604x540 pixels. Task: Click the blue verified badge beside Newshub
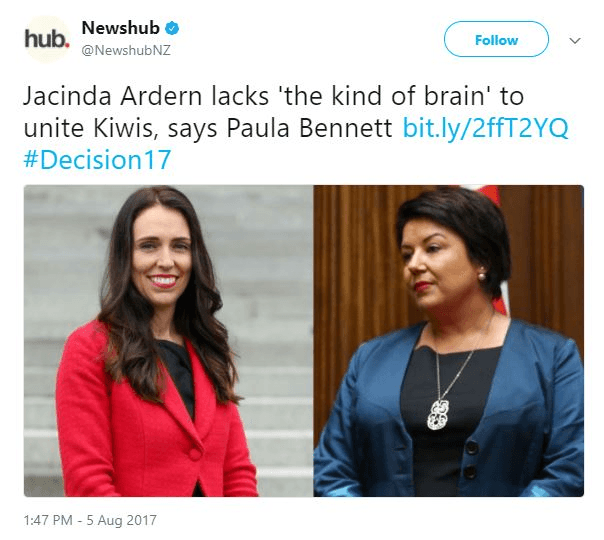click(172, 29)
